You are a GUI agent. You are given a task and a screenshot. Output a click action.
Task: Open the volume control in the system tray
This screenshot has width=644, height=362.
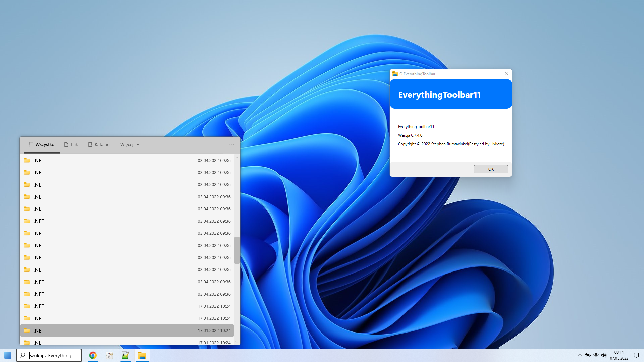tap(604, 355)
